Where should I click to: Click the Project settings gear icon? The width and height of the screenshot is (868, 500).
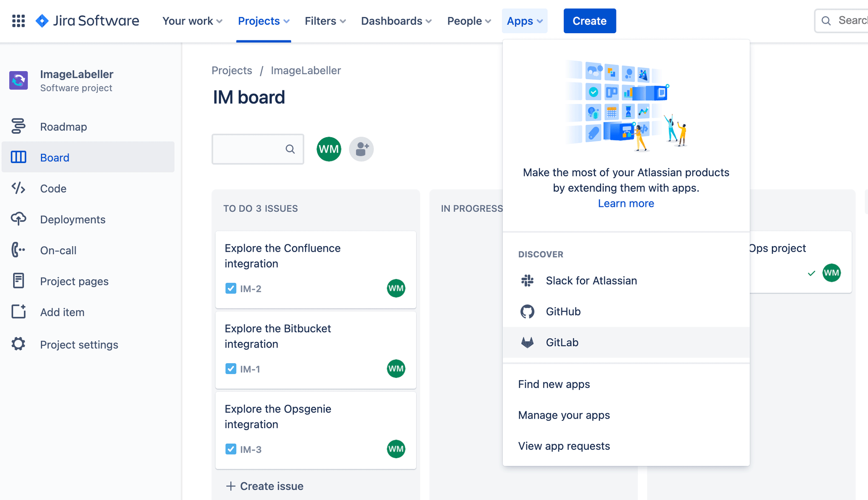coord(18,343)
